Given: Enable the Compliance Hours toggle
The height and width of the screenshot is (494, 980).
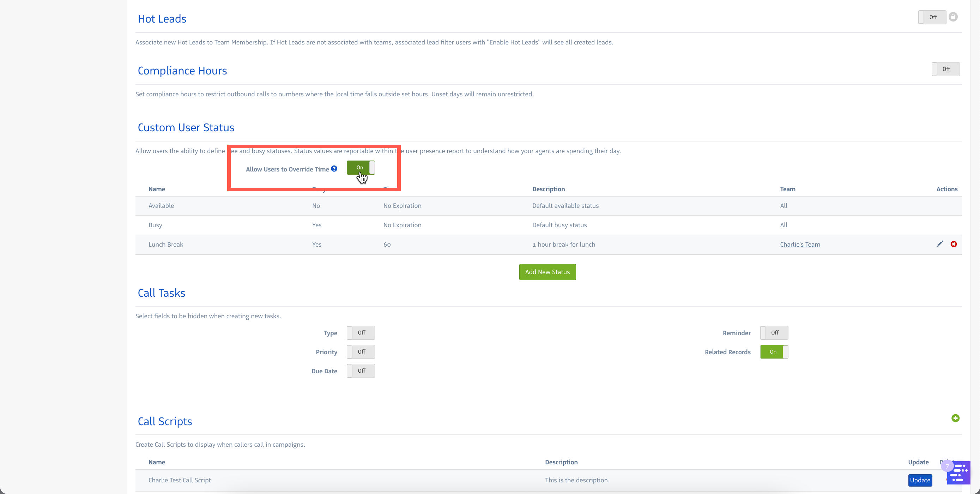Looking at the screenshot, I should click(x=945, y=69).
